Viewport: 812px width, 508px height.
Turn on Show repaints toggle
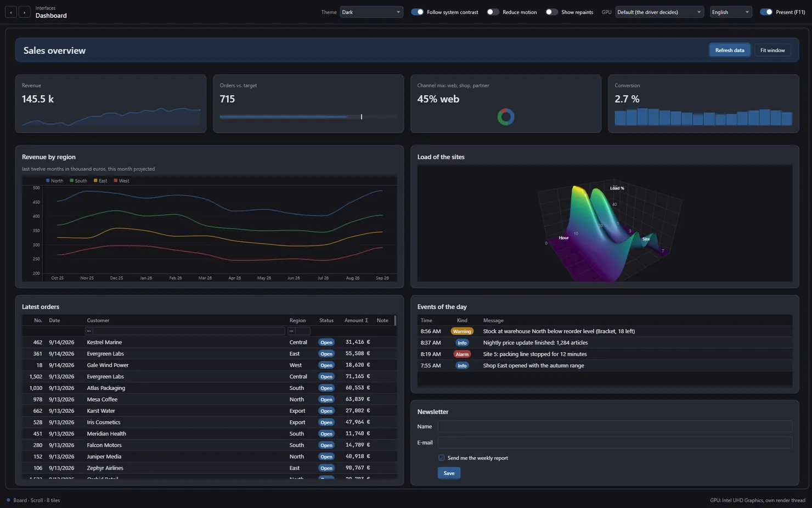coord(551,12)
